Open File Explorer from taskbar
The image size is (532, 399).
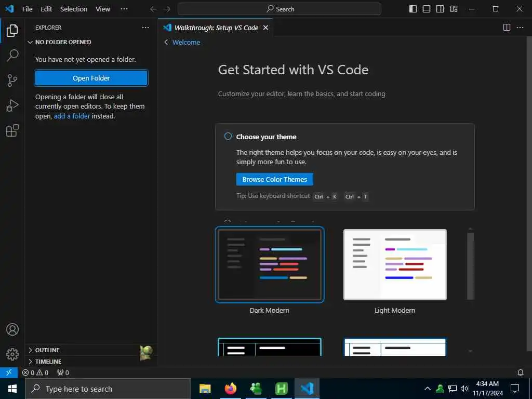point(205,389)
